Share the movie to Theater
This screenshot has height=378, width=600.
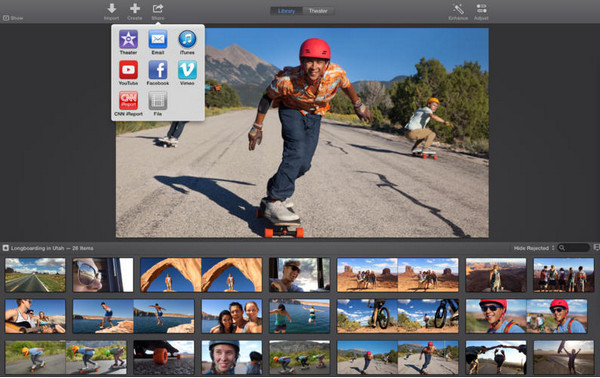128,39
